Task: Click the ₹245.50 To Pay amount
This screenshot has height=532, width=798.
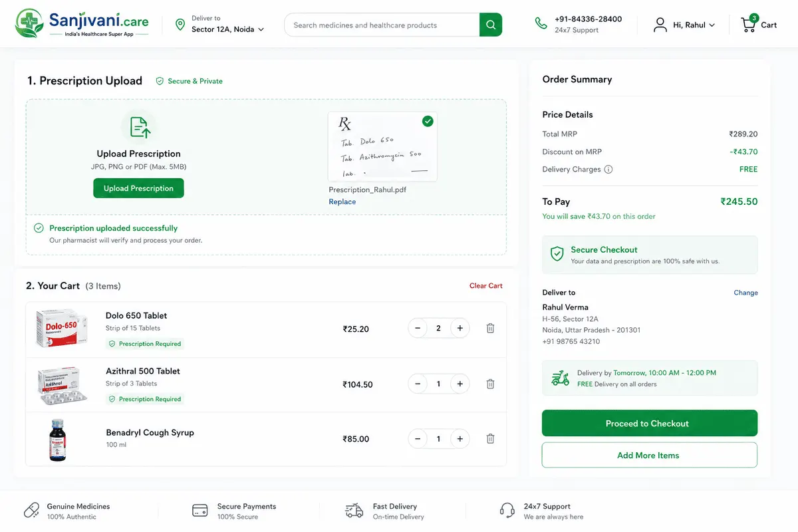Action: coord(739,201)
